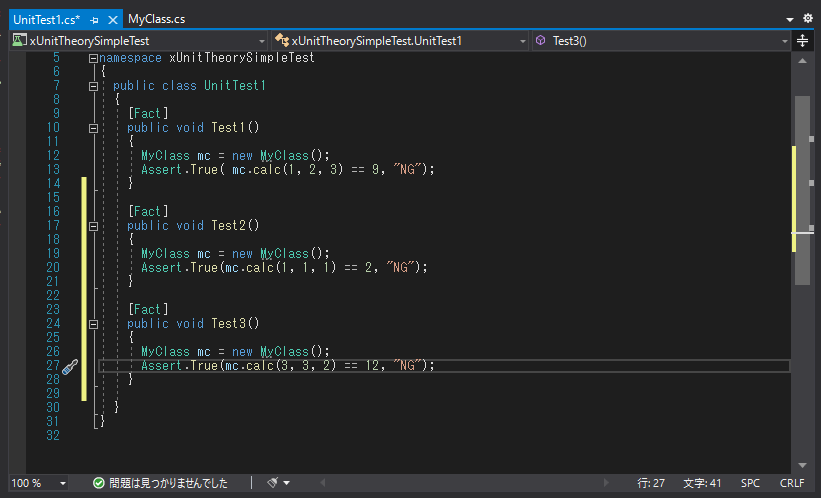Click the [Fact] attribute above Test3()

148,309
